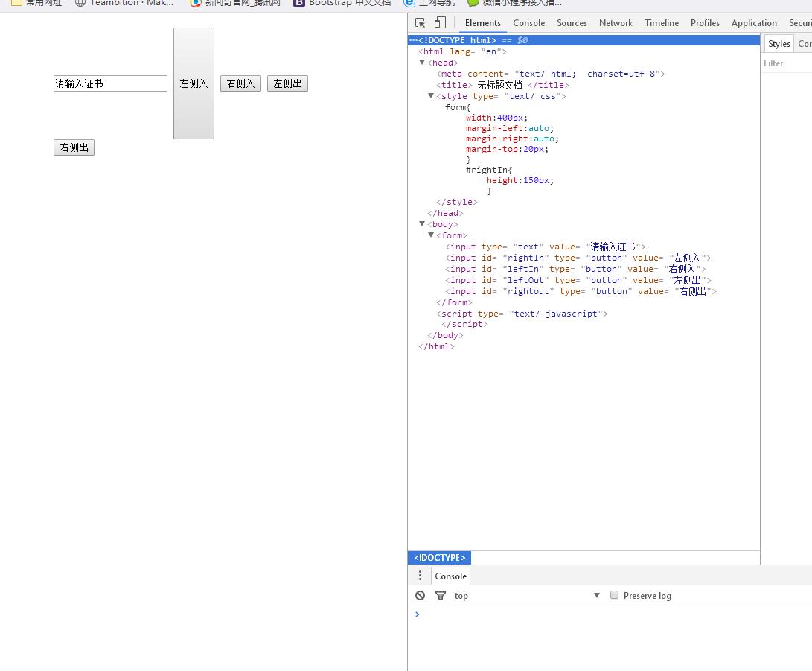Open the Profiles tab
The height and width of the screenshot is (671, 812).
coord(705,23)
